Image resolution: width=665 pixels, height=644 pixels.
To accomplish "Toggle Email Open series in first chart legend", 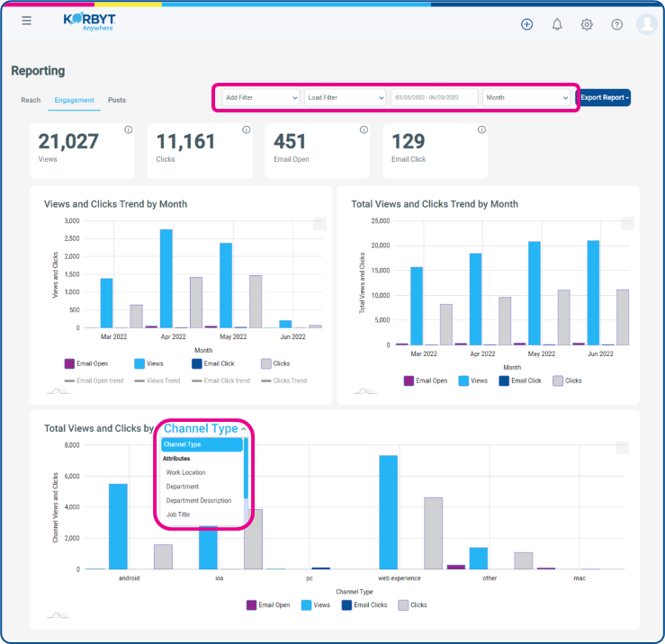I will pyautogui.click(x=86, y=363).
